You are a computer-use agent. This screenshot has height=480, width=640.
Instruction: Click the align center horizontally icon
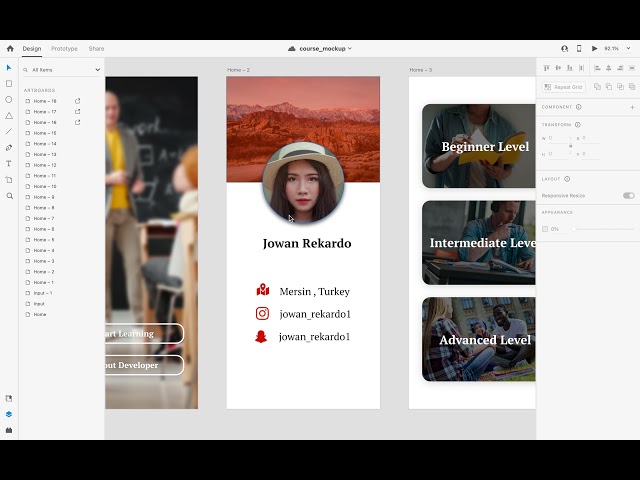click(x=609, y=68)
